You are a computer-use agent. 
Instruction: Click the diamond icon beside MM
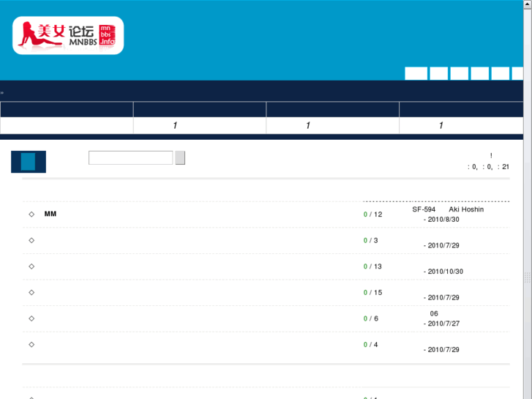(31, 215)
